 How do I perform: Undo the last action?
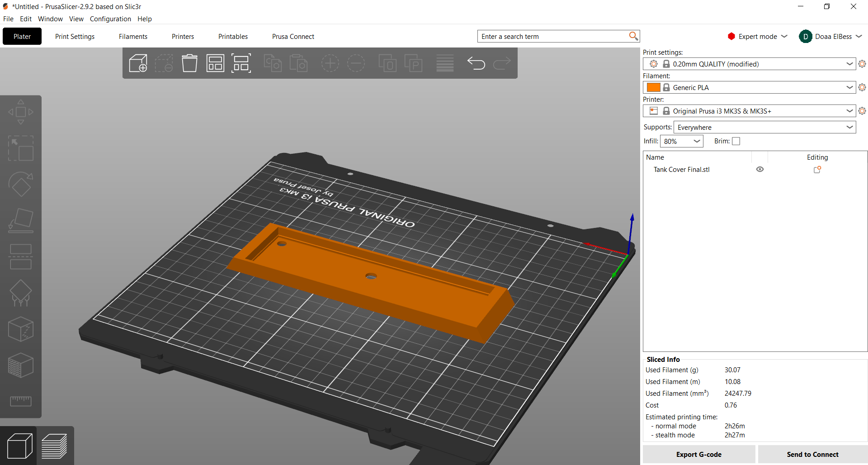[x=476, y=63]
